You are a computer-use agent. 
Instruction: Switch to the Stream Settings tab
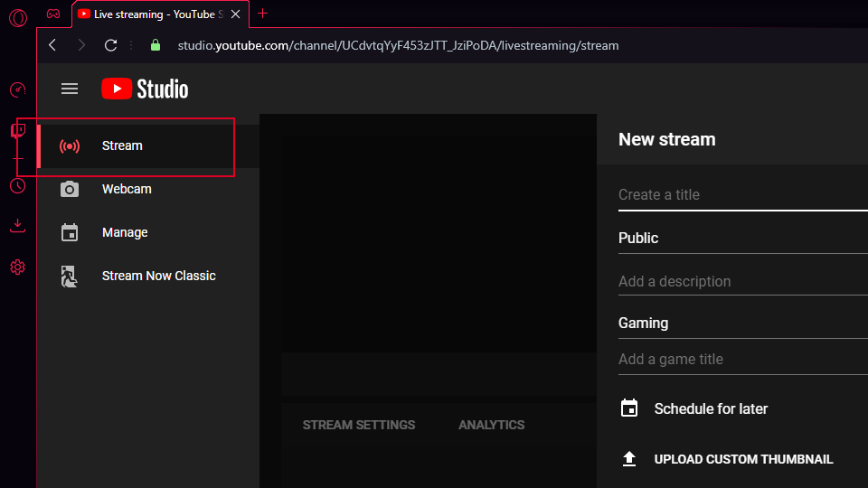[359, 425]
